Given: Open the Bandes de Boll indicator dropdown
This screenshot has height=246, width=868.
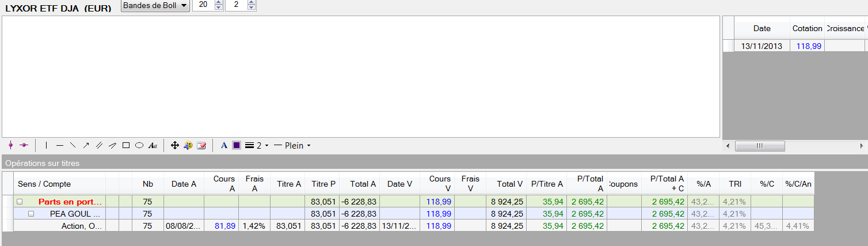Looking at the screenshot, I should [155, 5].
